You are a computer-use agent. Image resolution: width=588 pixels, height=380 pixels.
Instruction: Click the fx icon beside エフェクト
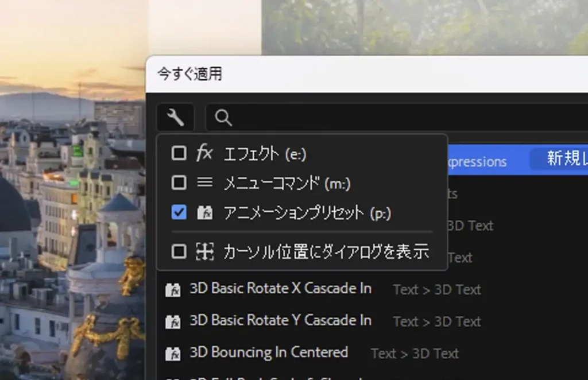[x=204, y=153]
